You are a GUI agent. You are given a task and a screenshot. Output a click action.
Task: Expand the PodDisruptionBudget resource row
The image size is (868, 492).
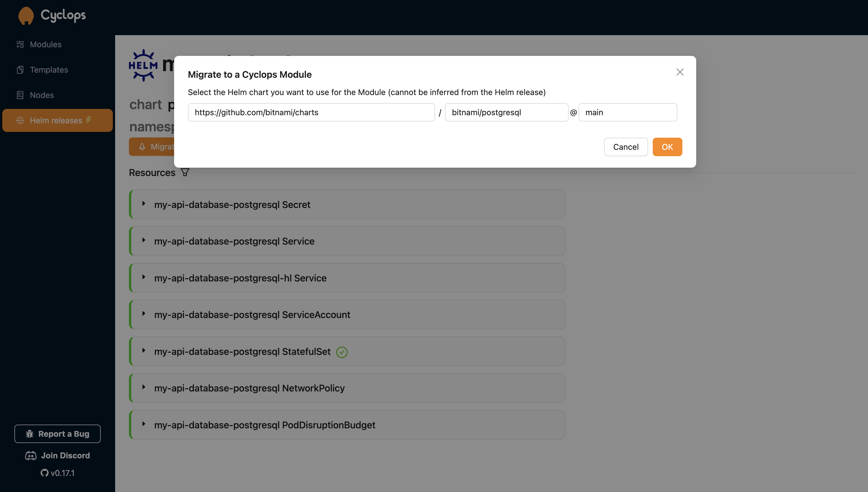click(x=347, y=425)
